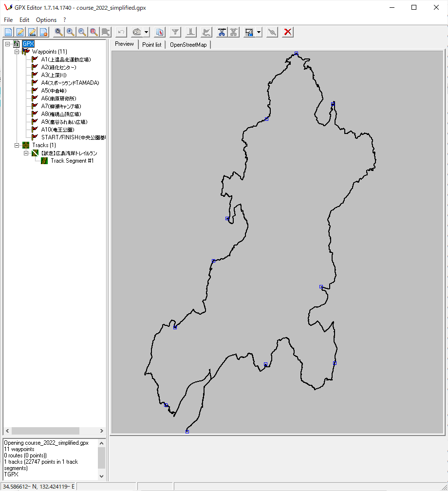This screenshot has height=491, width=448.
Task: Select waypoint A4 containing TAMADA
Action: pyautogui.click(x=70, y=83)
